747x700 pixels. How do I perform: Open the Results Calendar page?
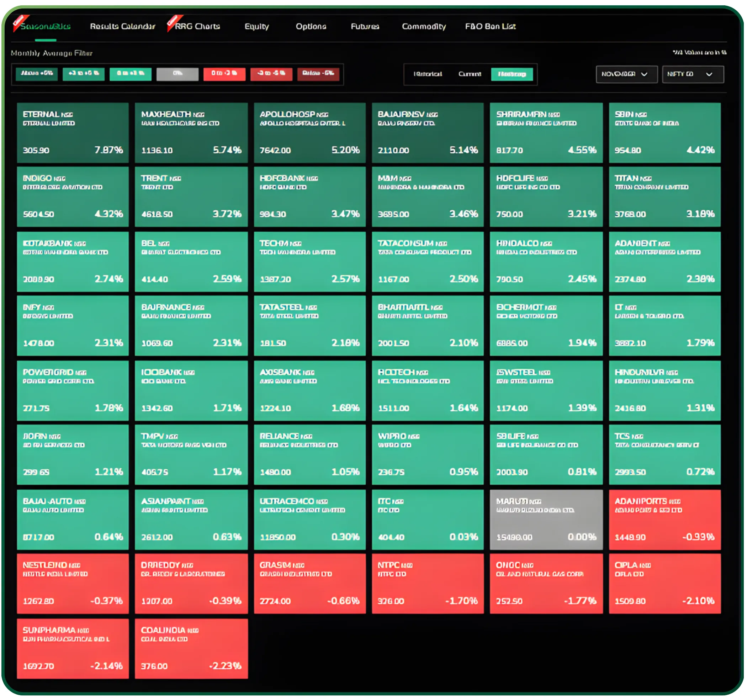[123, 26]
